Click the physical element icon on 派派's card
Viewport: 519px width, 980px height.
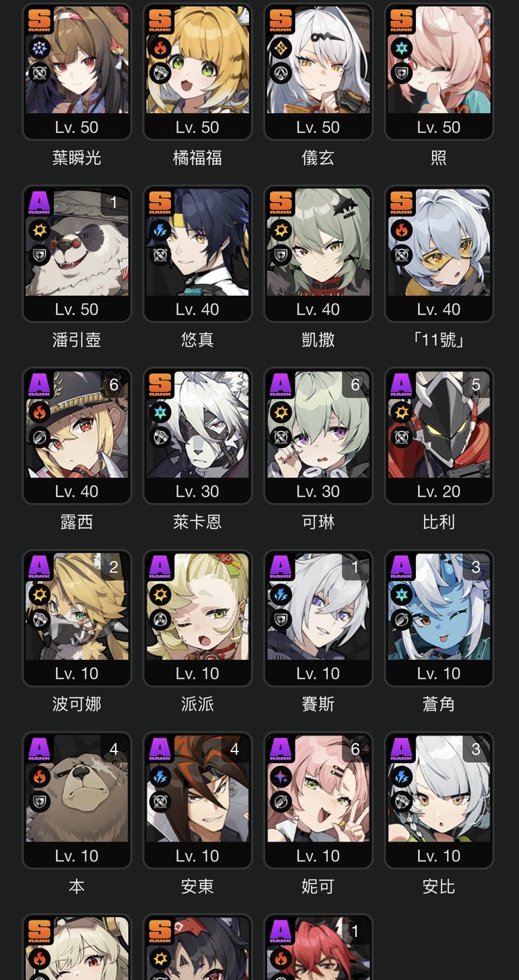coord(160,595)
